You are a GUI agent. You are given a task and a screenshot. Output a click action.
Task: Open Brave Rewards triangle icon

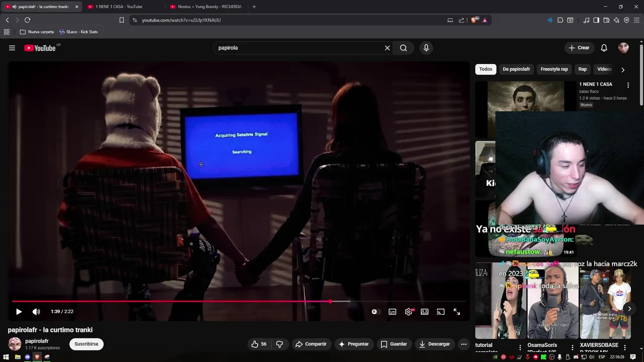pyautogui.click(x=485, y=20)
